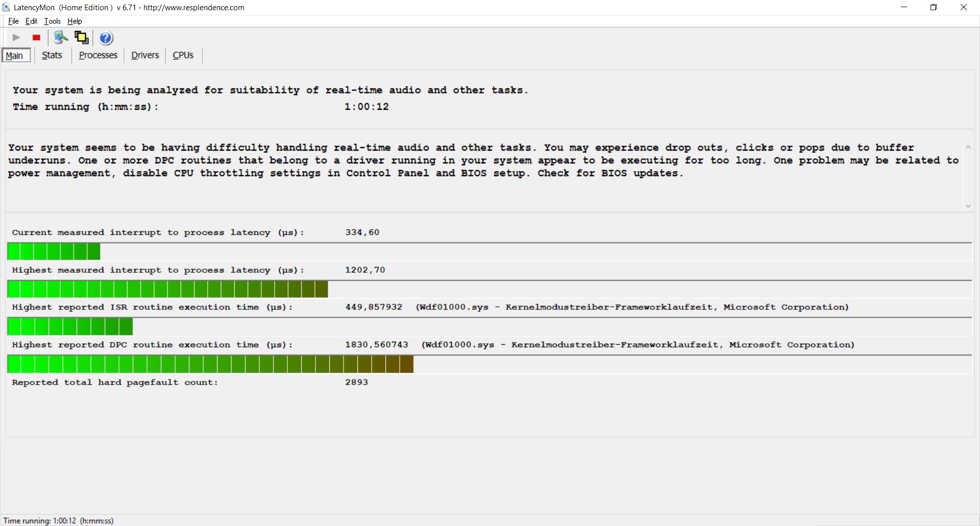Click scroll up arrow of report text
The image size is (980, 526).
pos(968,147)
